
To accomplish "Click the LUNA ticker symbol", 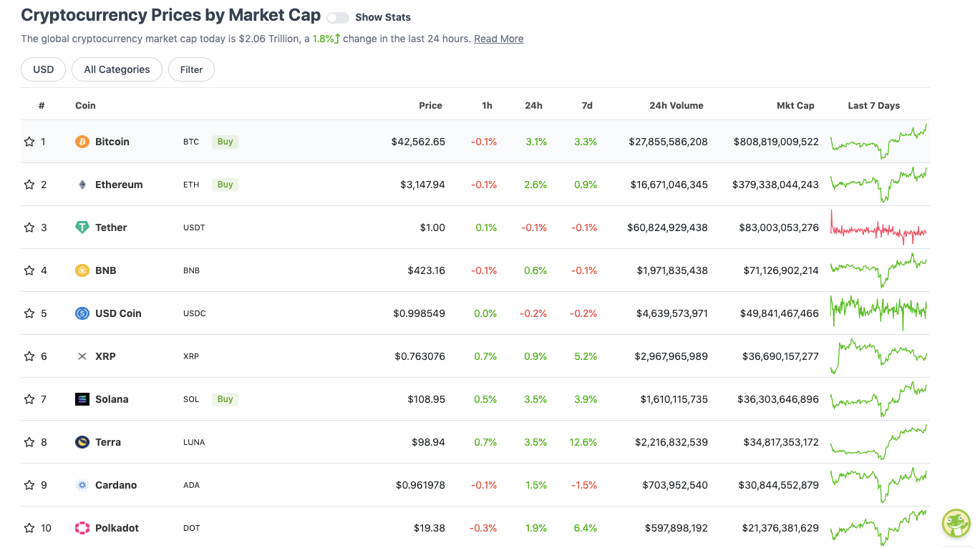I will (194, 442).
